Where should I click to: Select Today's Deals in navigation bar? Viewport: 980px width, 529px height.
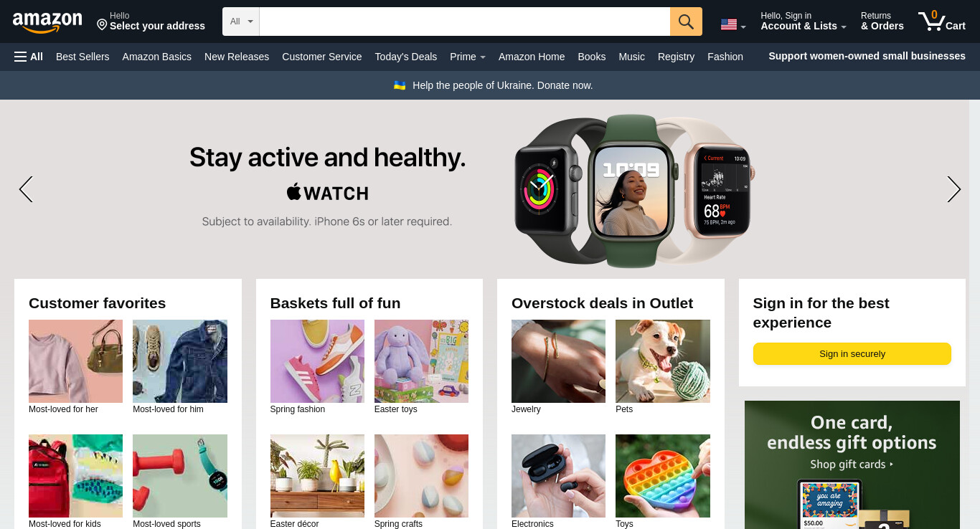point(405,57)
